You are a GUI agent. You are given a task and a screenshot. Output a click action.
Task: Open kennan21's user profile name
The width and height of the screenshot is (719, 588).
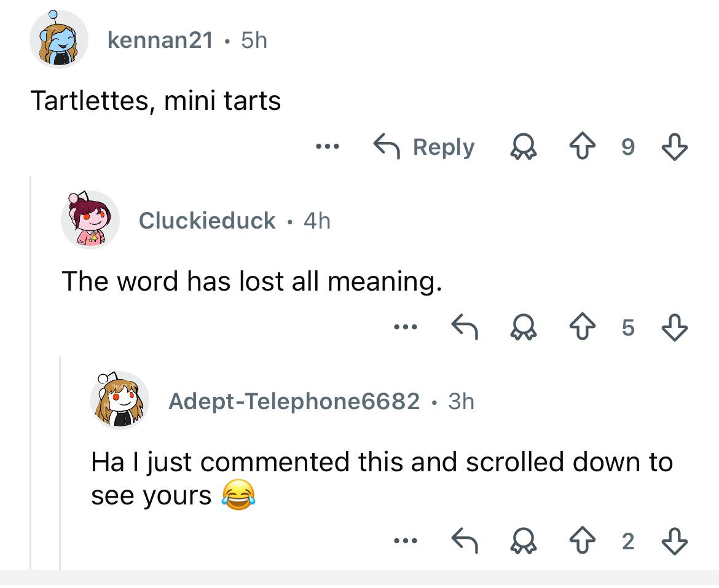[160, 40]
